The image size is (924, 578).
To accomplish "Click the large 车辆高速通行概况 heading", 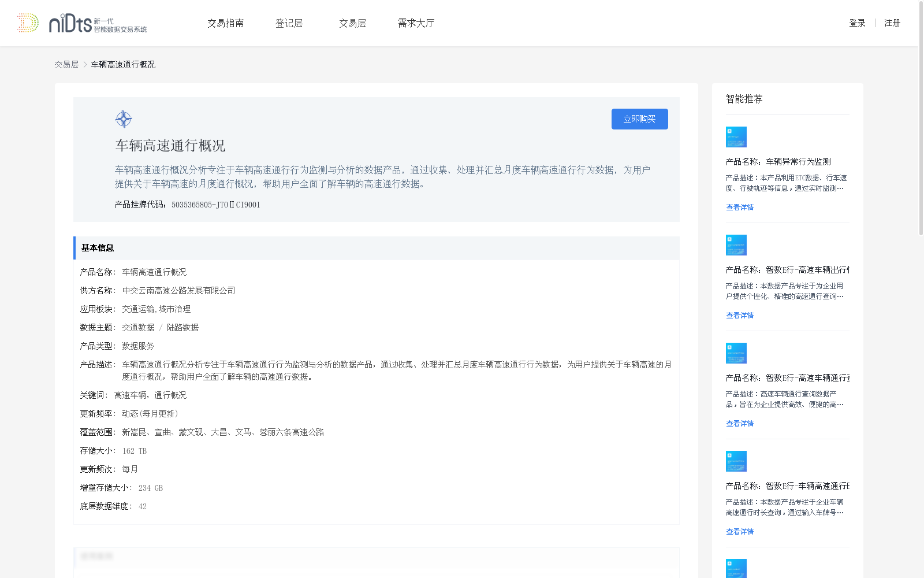I will tap(170, 146).
